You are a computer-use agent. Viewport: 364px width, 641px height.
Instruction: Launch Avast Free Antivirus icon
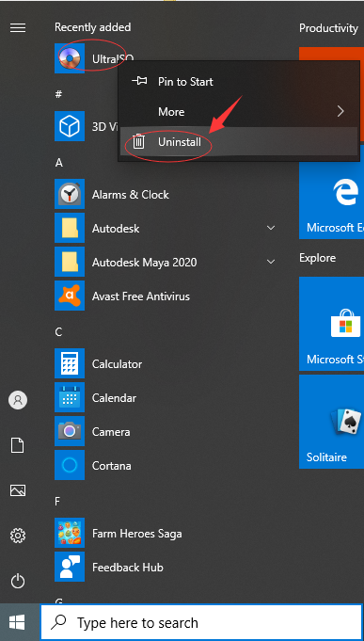click(70, 296)
